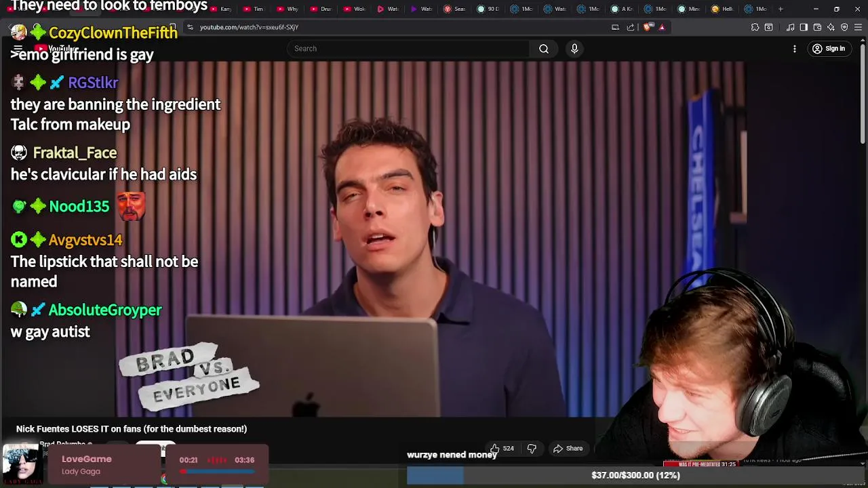Click the 'LoveGame' song title
This screenshot has width=868, height=488.
click(x=87, y=459)
